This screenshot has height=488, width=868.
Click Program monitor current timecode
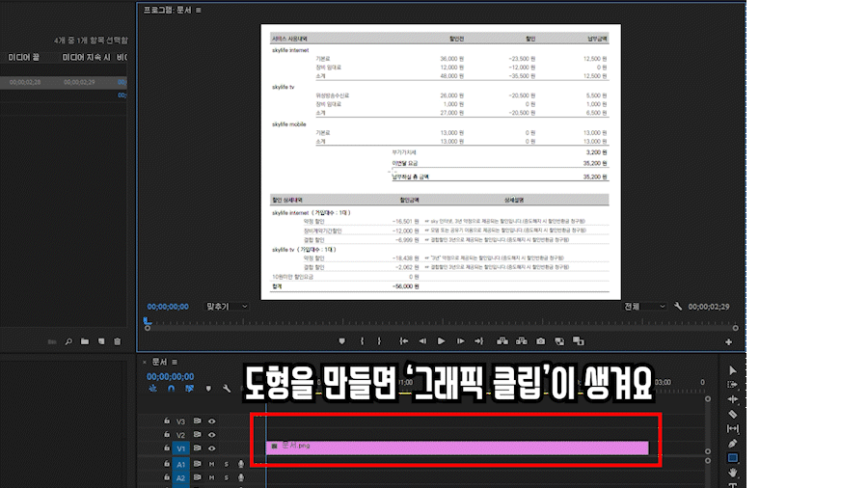168,307
